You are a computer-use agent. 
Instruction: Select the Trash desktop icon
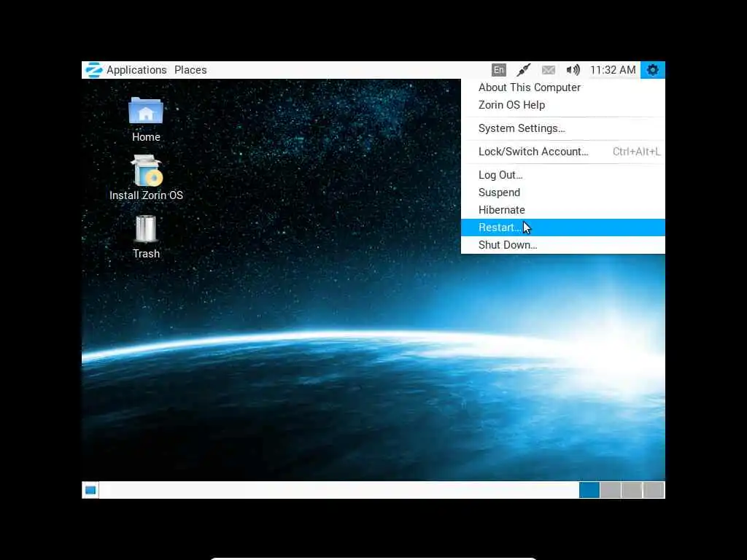146,237
